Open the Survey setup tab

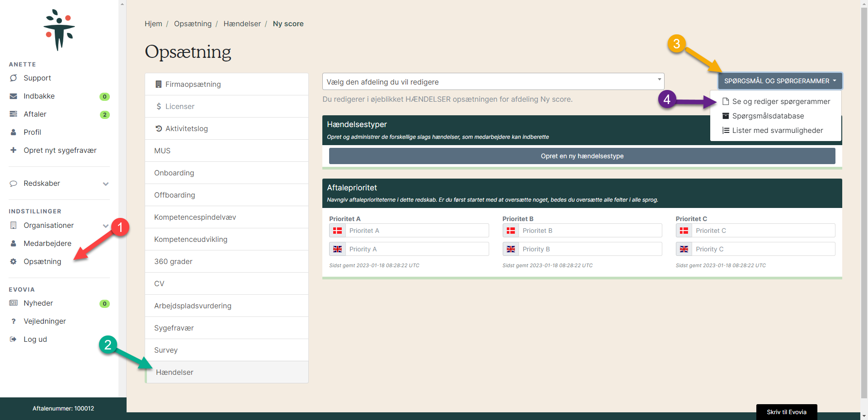(x=226, y=350)
